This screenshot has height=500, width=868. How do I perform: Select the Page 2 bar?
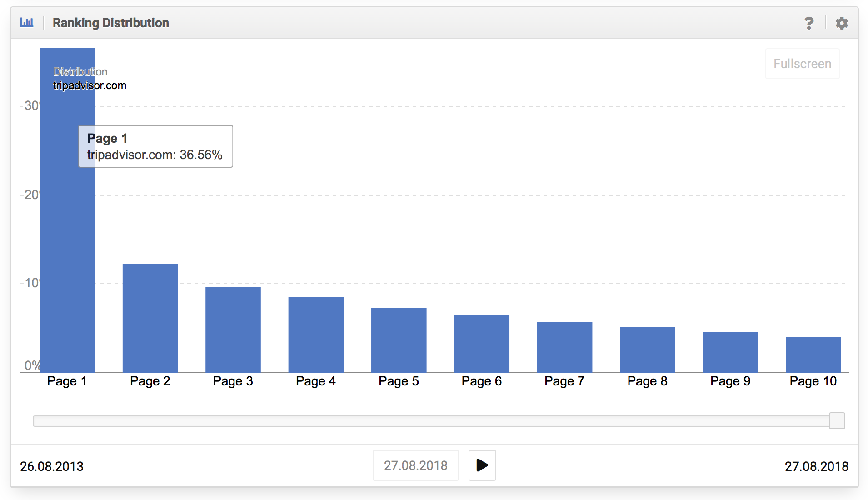tap(150, 318)
